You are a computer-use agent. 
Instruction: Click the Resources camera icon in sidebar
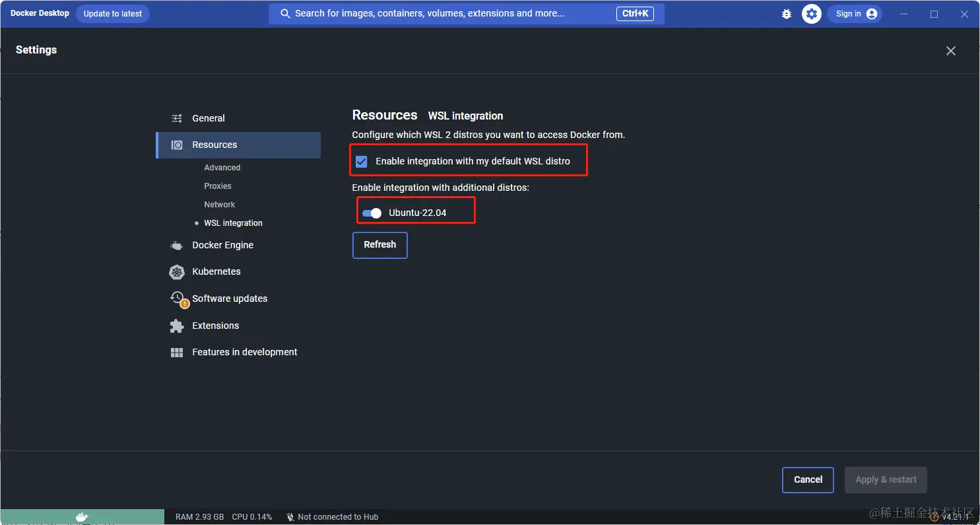(177, 145)
